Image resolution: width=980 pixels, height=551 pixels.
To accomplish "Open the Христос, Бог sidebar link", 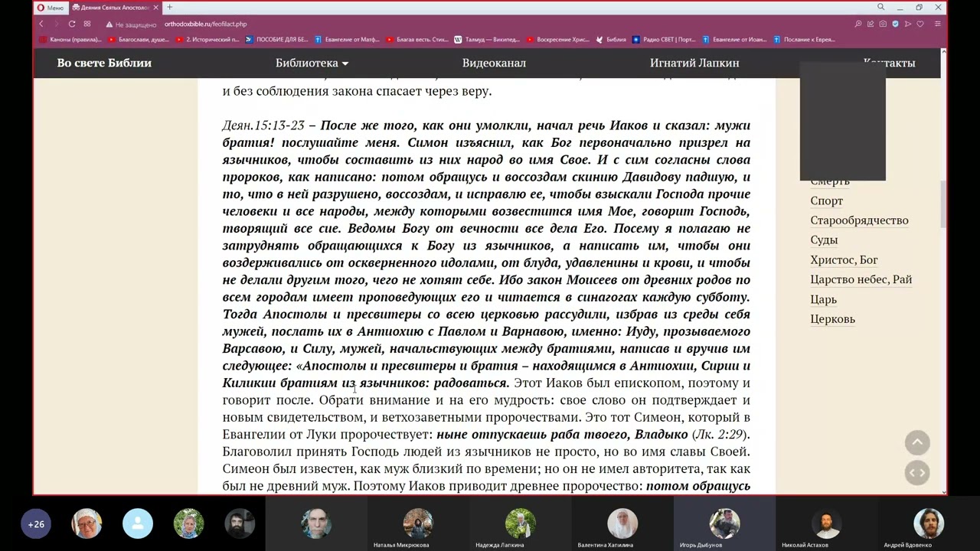I will 844,260.
